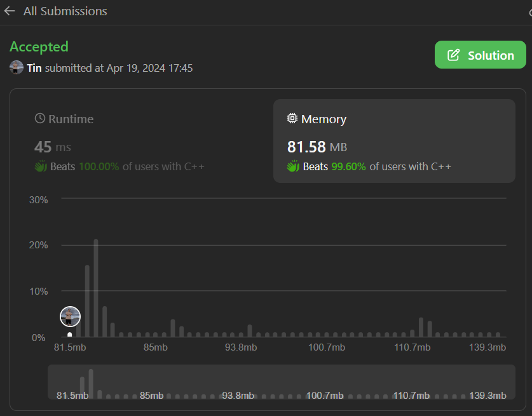Open the username Tin profile link
Screen dimensions: 532x416
(x=34, y=68)
